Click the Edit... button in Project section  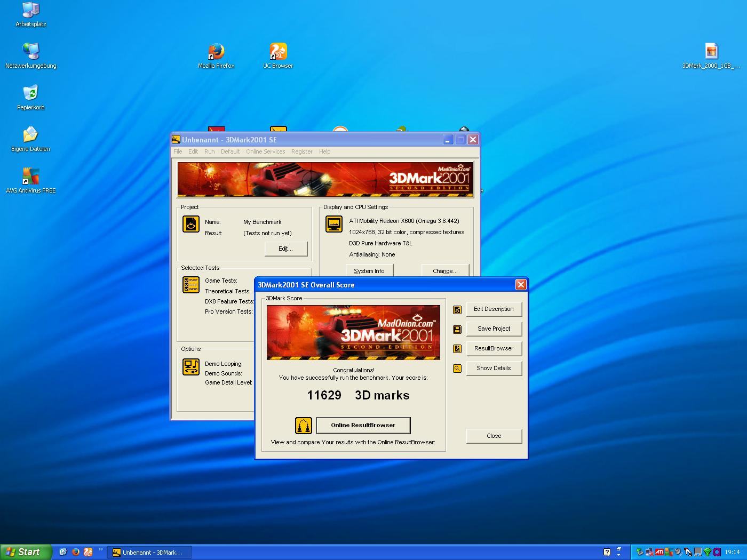(285, 249)
